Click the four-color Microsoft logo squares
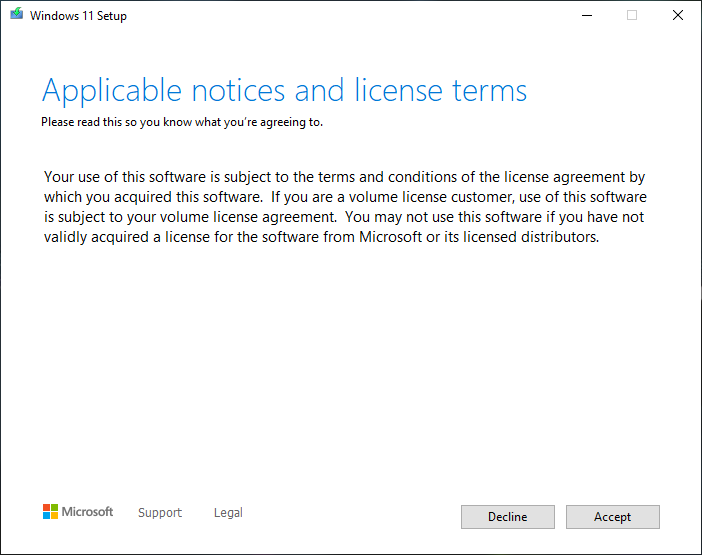This screenshot has height=555, width=702. [50, 512]
